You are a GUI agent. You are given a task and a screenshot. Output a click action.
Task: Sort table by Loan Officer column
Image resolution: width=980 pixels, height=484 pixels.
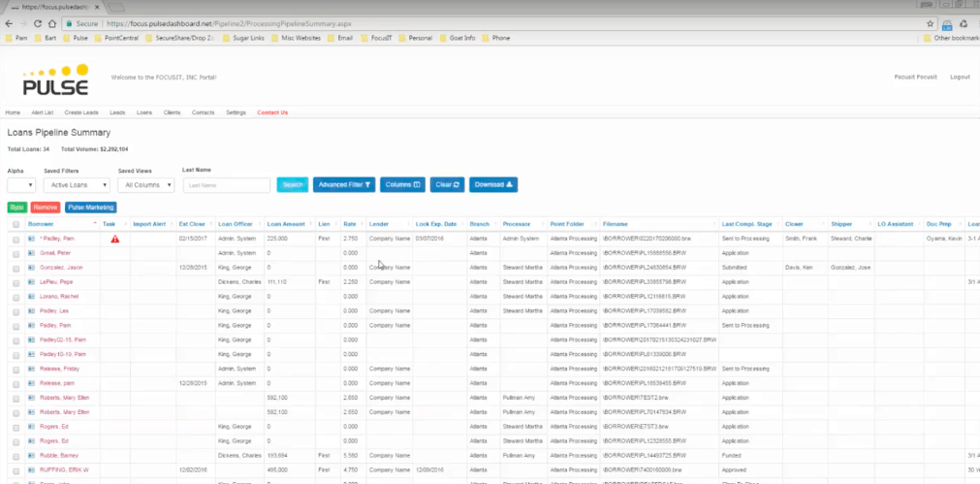235,224
